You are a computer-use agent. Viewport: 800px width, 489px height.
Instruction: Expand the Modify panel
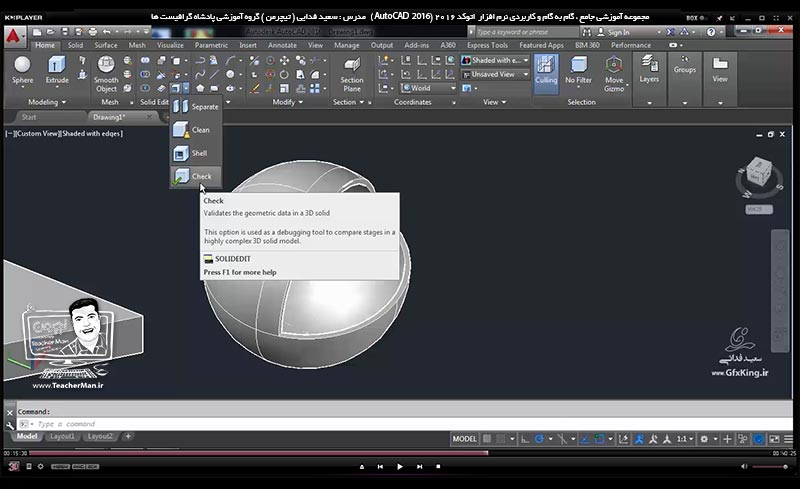coord(288,102)
